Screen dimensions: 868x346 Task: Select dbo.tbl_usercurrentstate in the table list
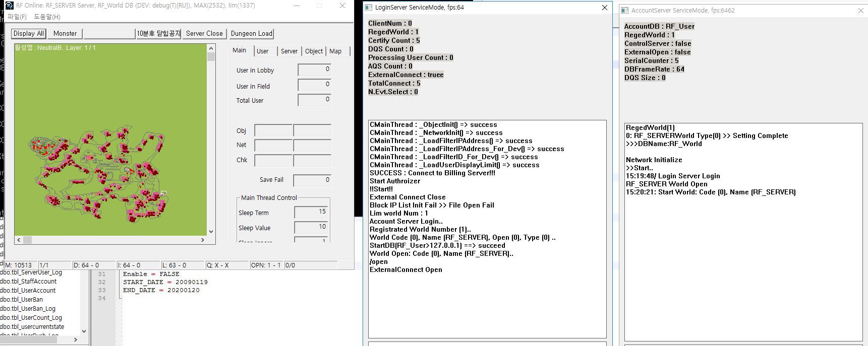[32, 327]
